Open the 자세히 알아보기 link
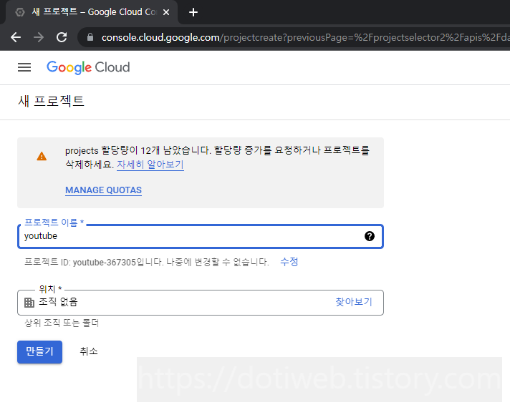The width and height of the screenshot is (510, 420). [x=150, y=165]
